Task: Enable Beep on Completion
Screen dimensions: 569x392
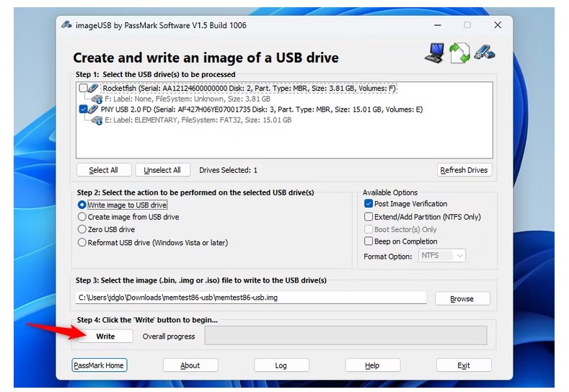Action: pyautogui.click(x=369, y=241)
